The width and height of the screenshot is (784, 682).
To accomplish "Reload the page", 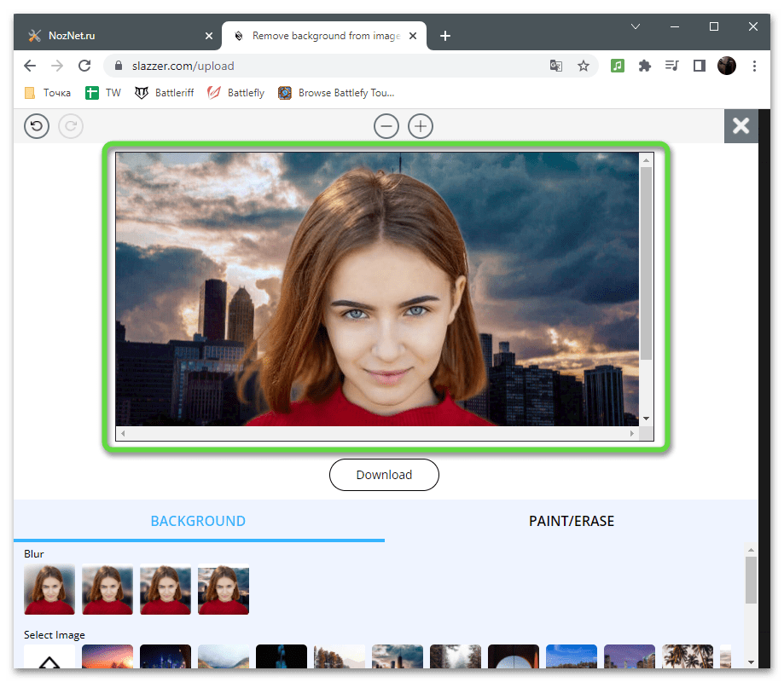I will tap(84, 66).
